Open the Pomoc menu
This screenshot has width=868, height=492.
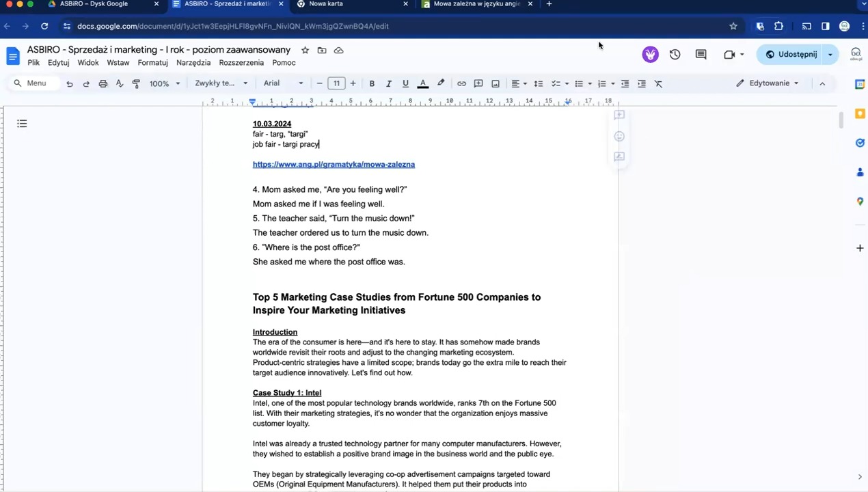coord(284,63)
